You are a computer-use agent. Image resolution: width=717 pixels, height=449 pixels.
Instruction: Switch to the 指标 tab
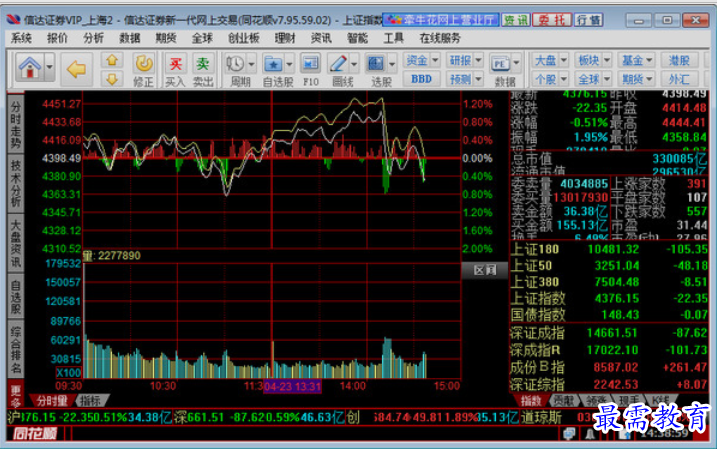tap(91, 401)
